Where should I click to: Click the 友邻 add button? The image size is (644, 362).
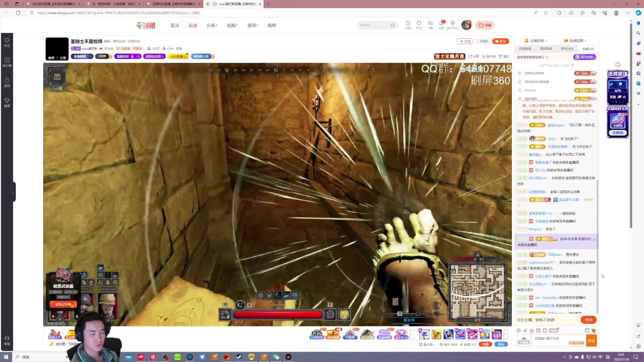coord(465,41)
